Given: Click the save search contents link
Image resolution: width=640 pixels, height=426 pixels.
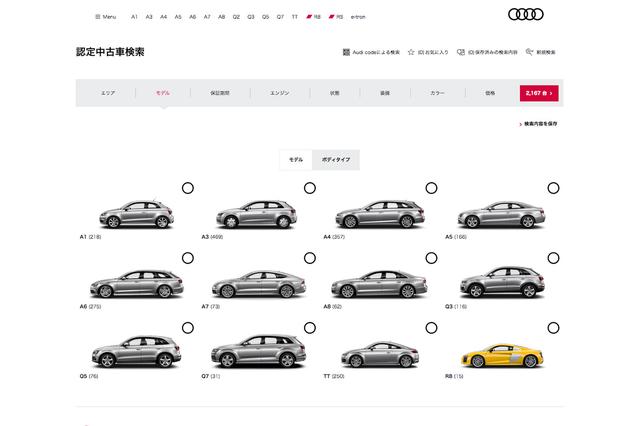Looking at the screenshot, I should point(538,124).
